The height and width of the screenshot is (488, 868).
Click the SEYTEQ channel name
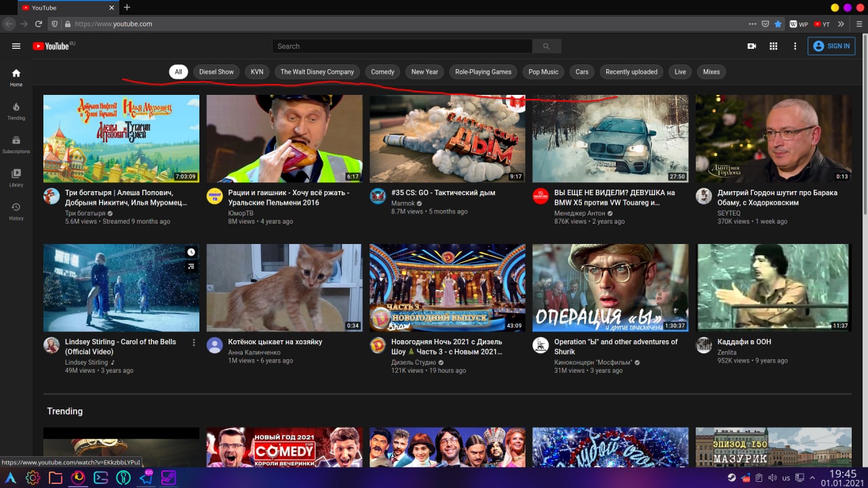729,213
